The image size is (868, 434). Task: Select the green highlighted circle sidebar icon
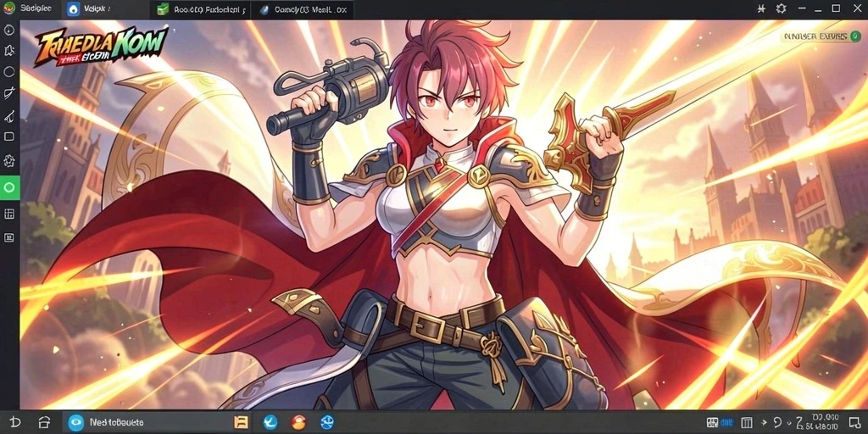coord(9,187)
